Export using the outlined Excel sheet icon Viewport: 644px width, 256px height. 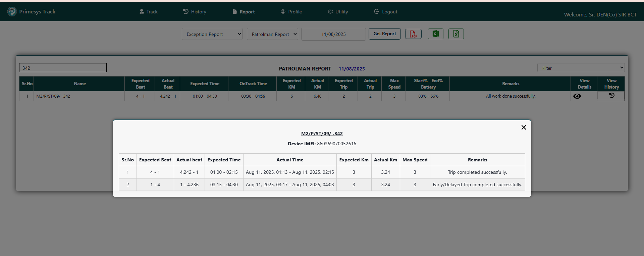coord(456,34)
